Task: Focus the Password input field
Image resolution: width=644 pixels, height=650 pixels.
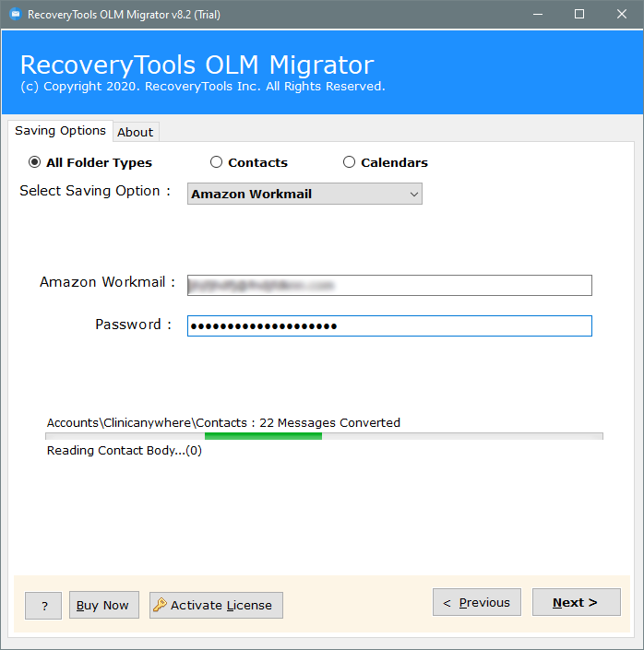Action: [389, 325]
